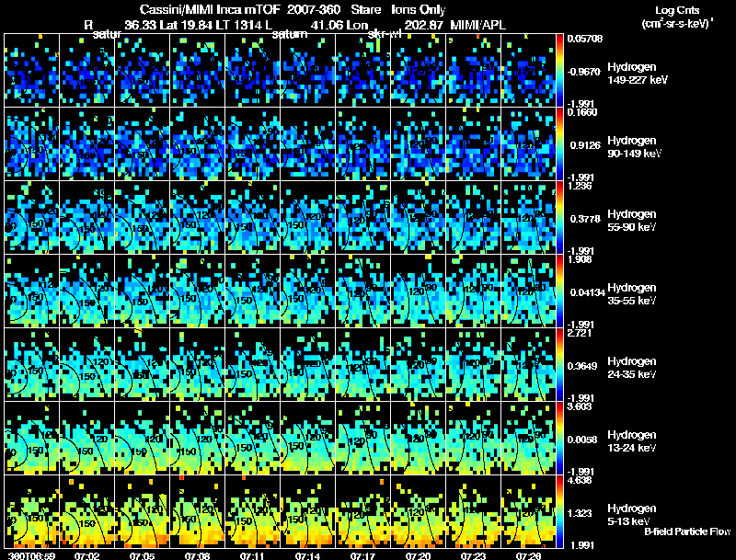This screenshot has height=560, width=736.
Task: Click the 'Hydrogen 90-149 keV' row label
Action: click(x=634, y=147)
